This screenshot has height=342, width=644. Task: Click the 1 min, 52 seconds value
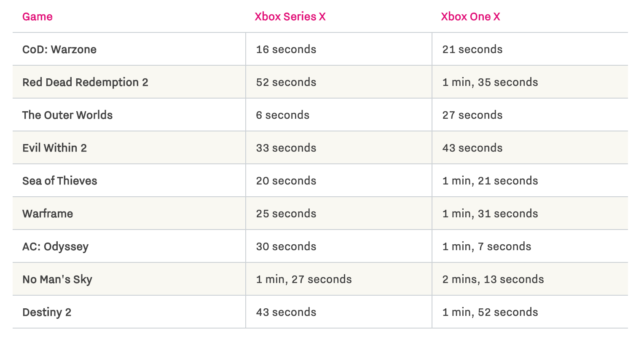pos(490,313)
